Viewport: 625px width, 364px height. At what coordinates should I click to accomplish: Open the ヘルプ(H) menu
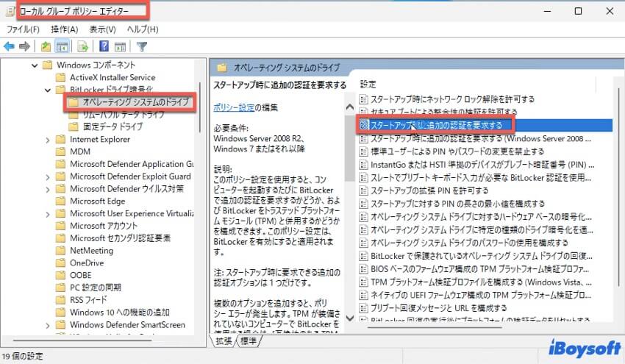(x=143, y=29)
